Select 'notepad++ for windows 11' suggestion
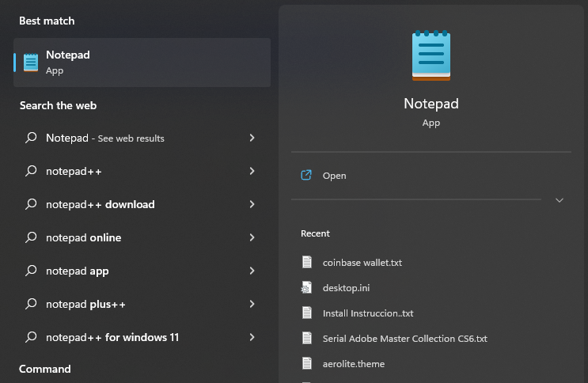This screenshot has width=588, height=383. point(142,337)
